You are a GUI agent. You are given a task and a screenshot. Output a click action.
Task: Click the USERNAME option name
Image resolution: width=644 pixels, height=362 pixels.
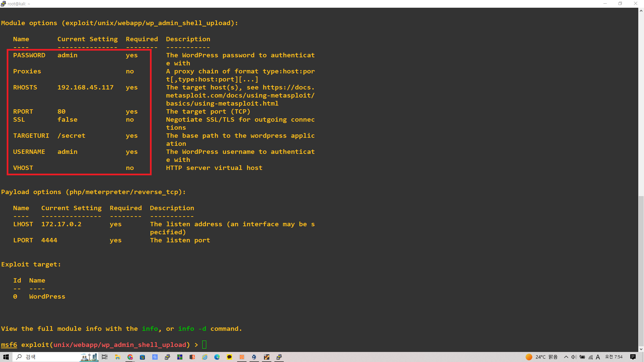(x=29, y=152)
